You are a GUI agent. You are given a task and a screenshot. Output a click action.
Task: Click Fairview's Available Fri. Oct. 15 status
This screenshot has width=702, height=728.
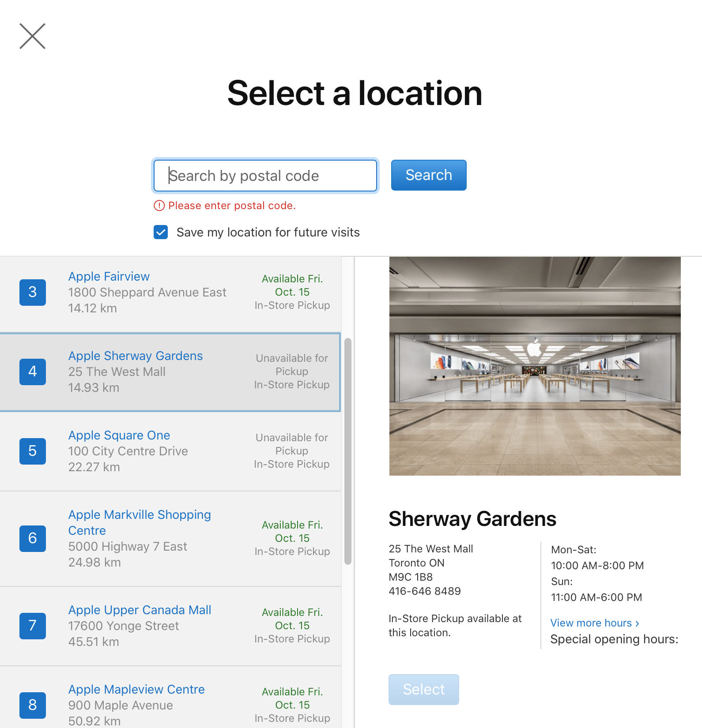point(292,285)
